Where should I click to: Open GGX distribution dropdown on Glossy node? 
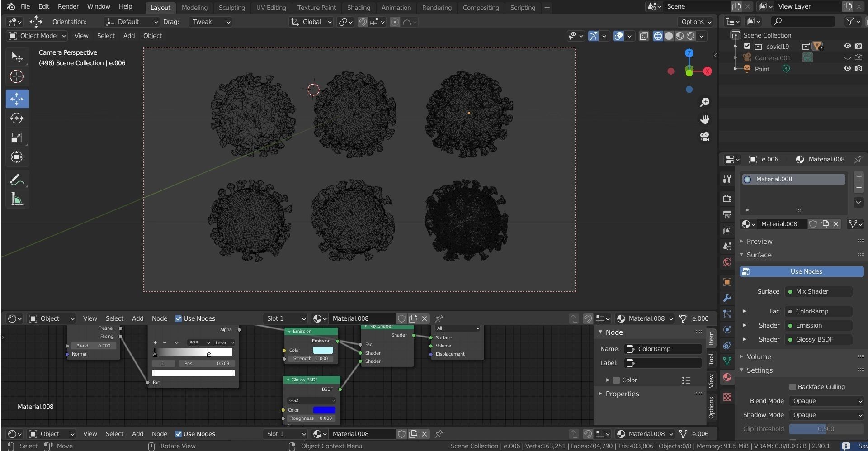pyautogui.click(x=312, y=400)
